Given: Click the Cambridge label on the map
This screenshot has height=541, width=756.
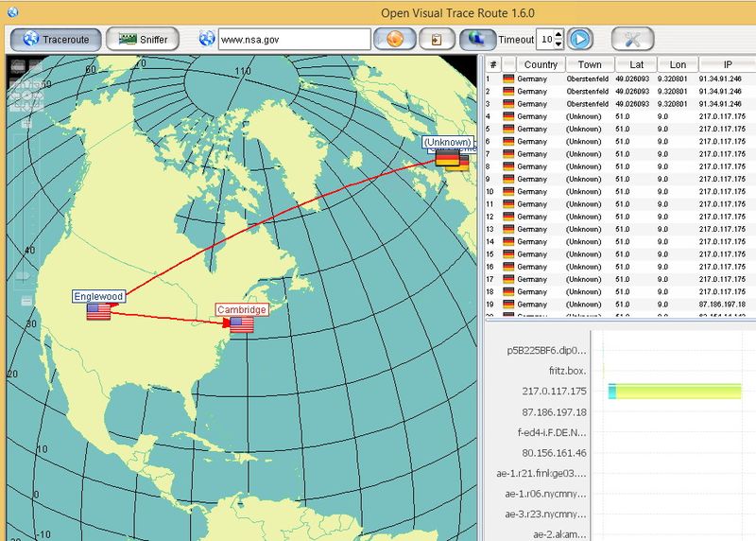Looking at the screenshot, I should pyautogui.click(x=242, y=309).
